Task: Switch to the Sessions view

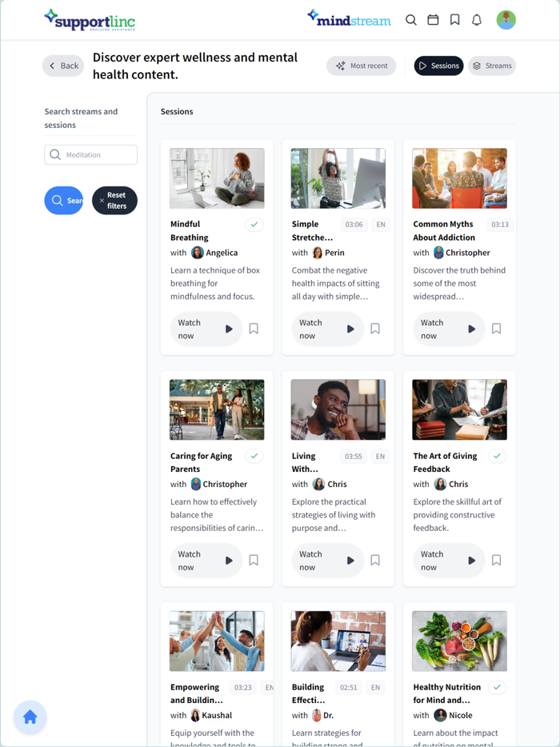Action: coord(438,66)
